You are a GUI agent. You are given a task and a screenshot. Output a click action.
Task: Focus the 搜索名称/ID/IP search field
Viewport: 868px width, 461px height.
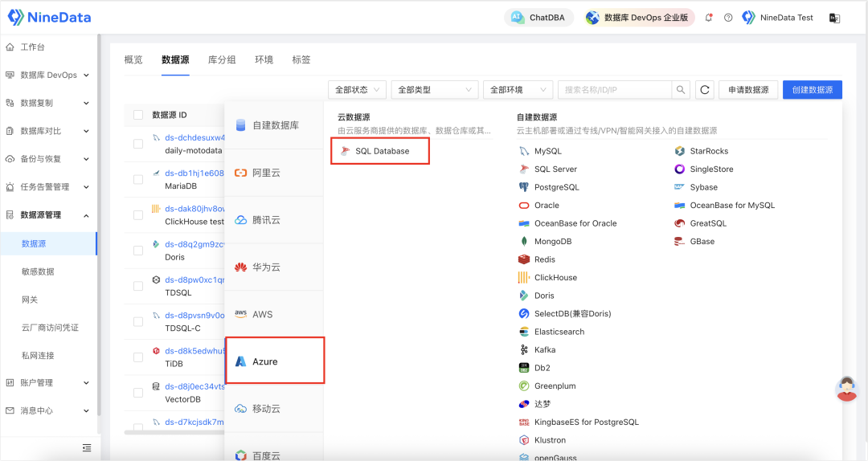615,90
